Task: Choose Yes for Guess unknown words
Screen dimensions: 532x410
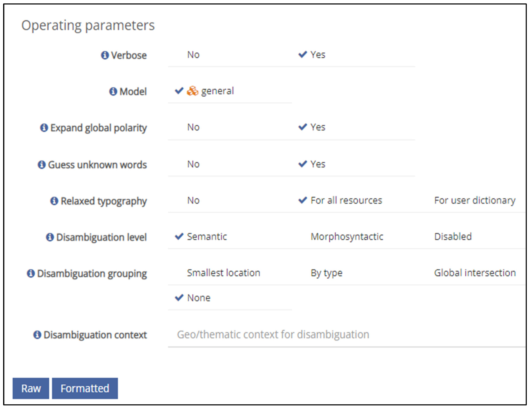Action: point(317,164)
